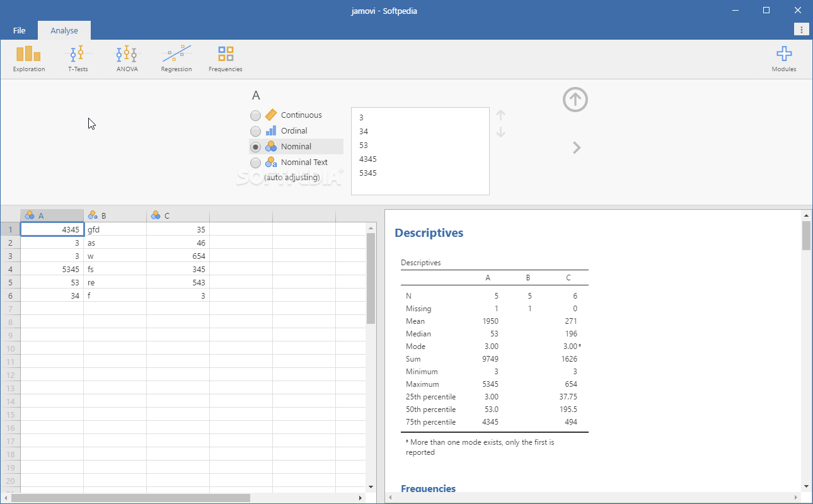Click cell containing 543
Viewport: 813px width, 504px height.
178,282
